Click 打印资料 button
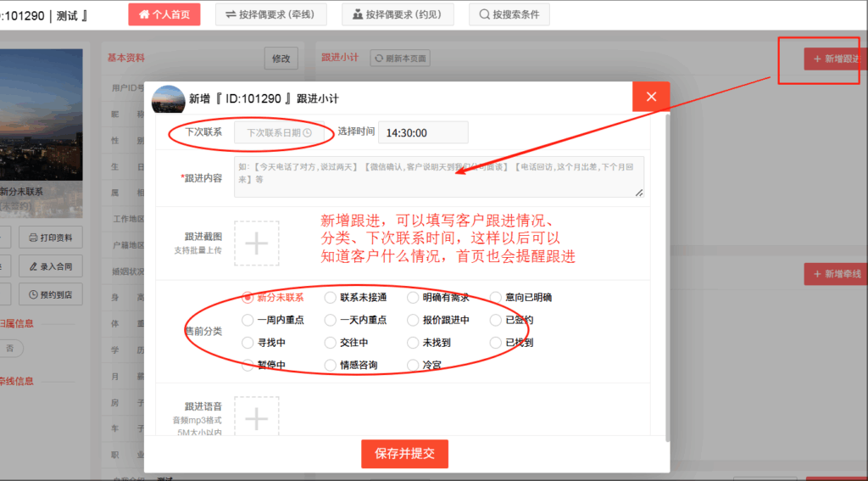 (x=51, y=238)
